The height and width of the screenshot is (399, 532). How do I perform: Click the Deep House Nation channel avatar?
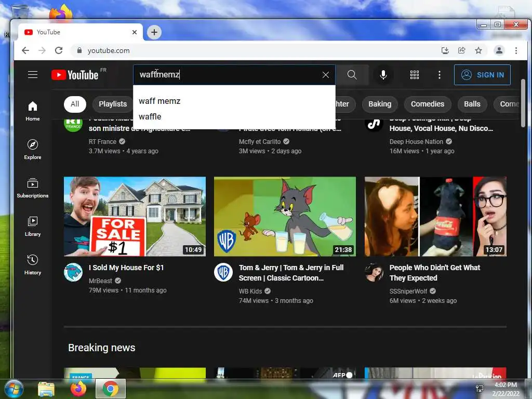click(x=374, y=124)
